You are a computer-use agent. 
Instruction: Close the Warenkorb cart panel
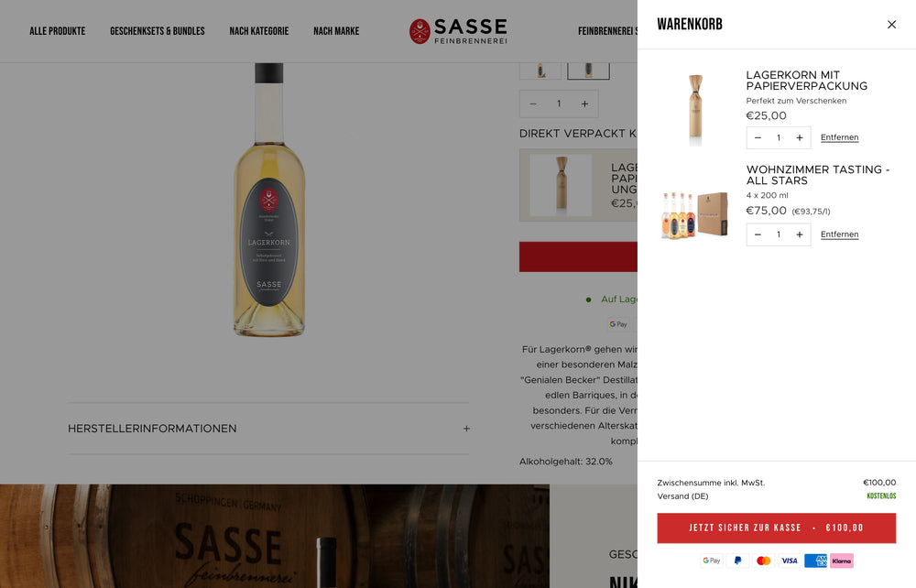tap(891, 25)
